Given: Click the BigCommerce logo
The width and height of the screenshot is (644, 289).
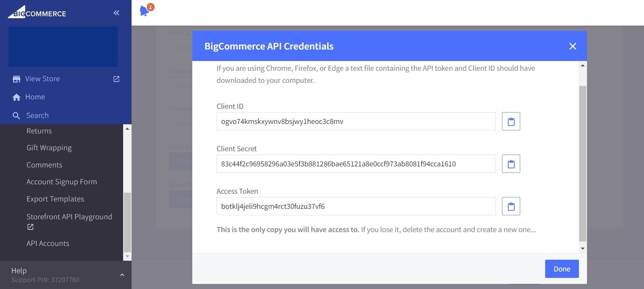Looking at the screenshot, I should coord(37,12).
